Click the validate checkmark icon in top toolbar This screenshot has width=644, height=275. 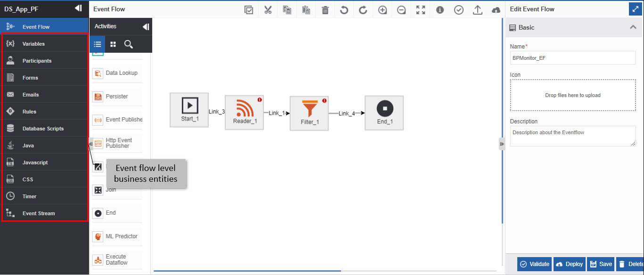tap(459, 10)
